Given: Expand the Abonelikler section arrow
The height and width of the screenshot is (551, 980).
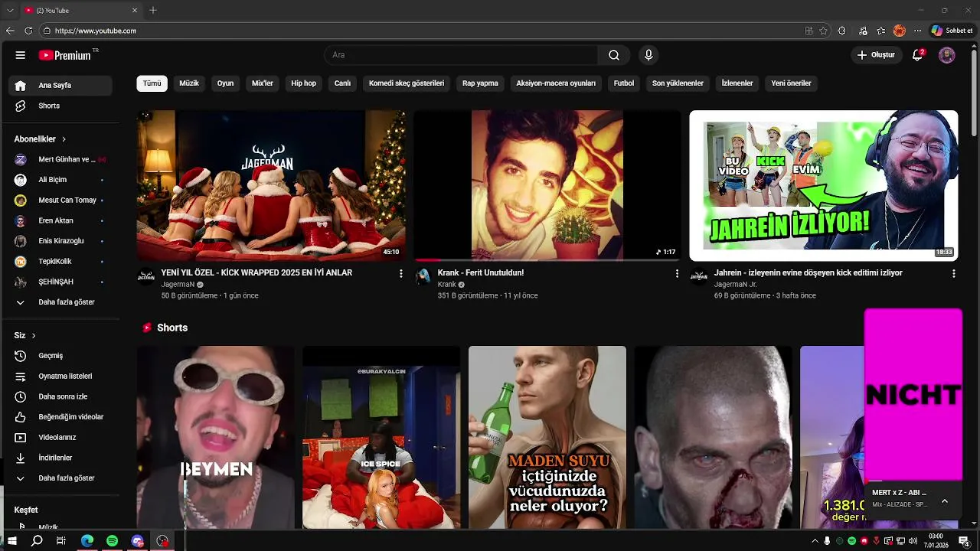Looking at the screenshot, I should (x=64, y=139).
